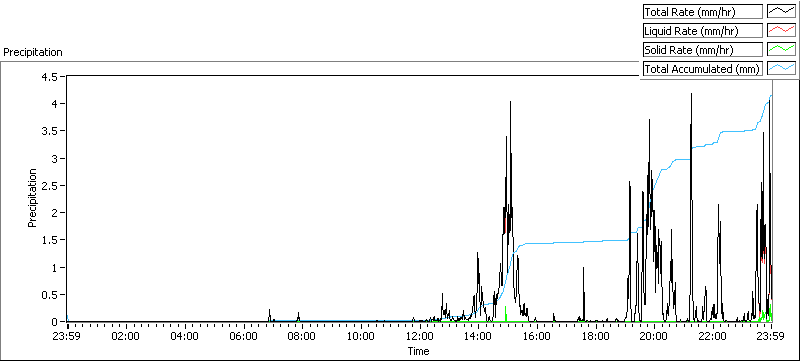
Task: Click the vertical 'Precipitation' y-axis label
Action: [x=32, y=198]
